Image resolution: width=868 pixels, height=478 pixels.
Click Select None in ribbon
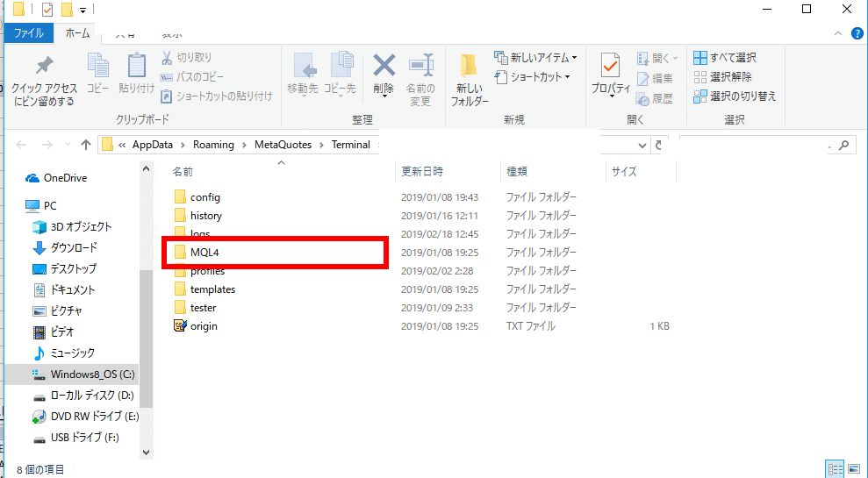(x=722, y=77)
